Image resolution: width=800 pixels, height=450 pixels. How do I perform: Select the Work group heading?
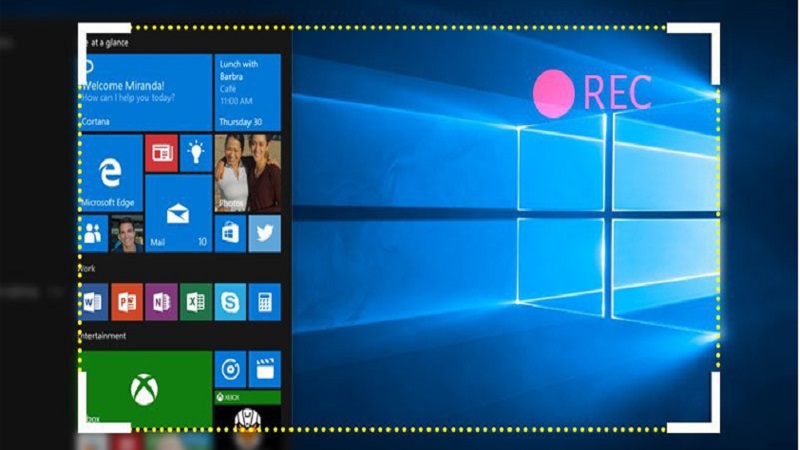click(87, 268)
